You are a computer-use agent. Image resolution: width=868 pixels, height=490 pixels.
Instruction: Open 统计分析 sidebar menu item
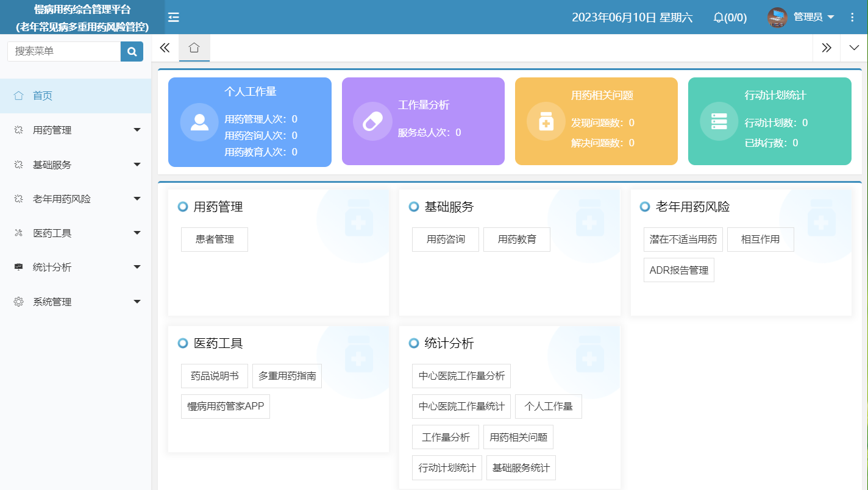pyautogui.click(x=76, y=267)
